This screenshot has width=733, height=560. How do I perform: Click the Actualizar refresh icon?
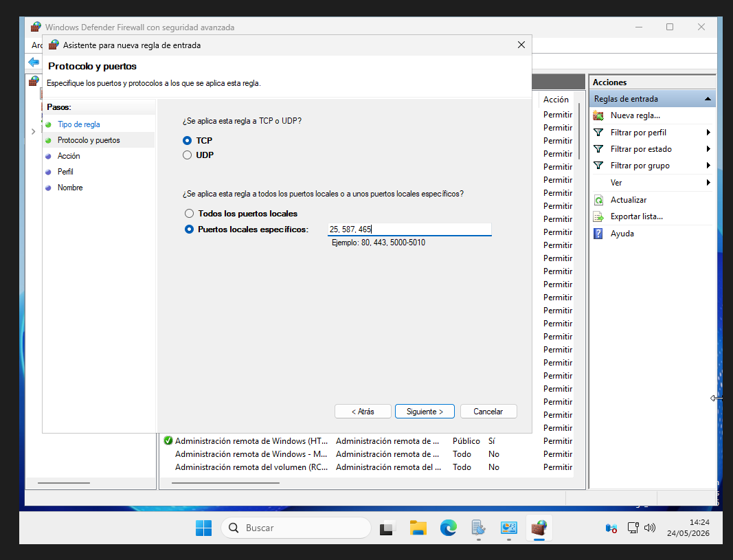tap(598, 200)
